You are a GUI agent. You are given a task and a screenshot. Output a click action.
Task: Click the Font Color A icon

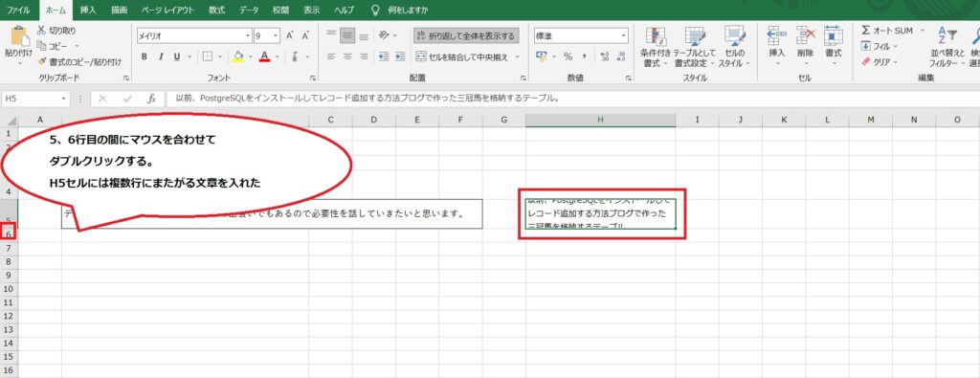pyautogui.click(x=264, y=56)
